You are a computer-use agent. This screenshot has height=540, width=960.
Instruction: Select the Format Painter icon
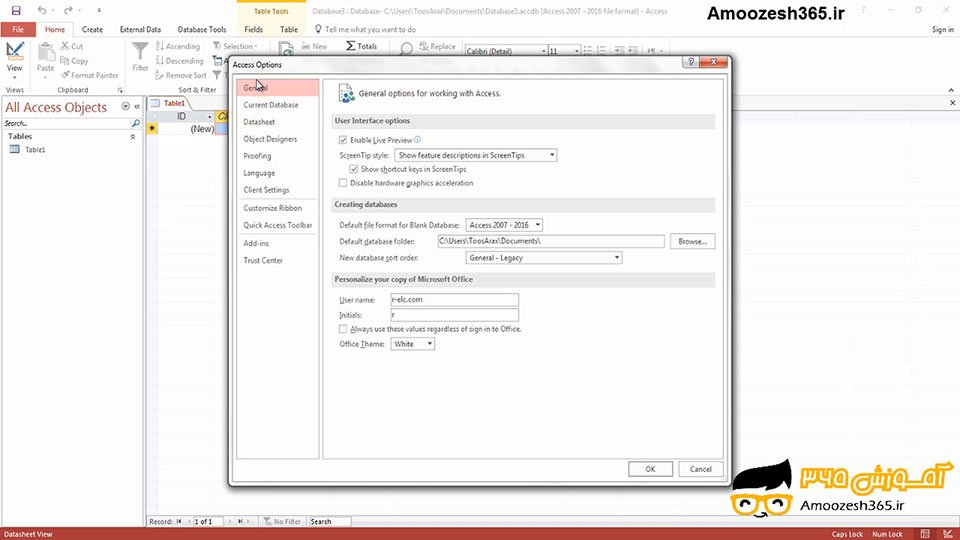pyautogui.click(x=65, y=75)
